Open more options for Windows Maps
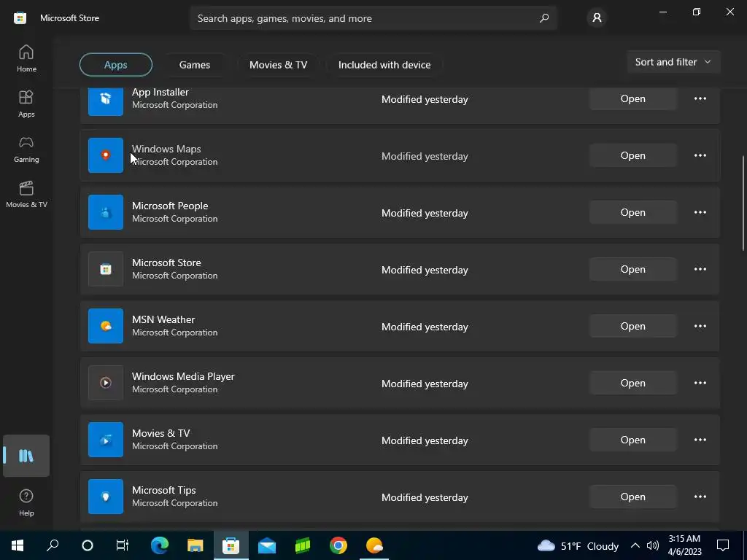Image resolution: width=747 pixels, height=560 pixels. pyautogui.click(x=700, y=155)
